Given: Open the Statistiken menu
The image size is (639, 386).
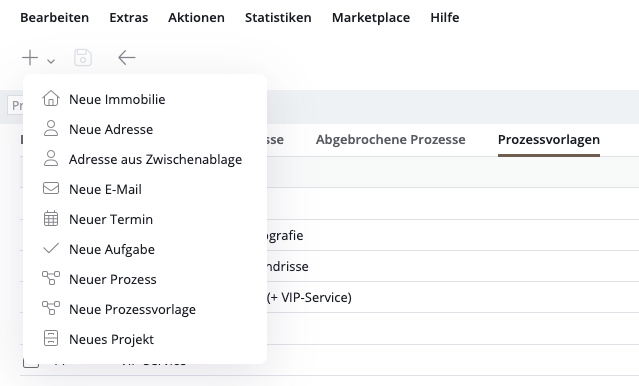Looking at the screenshot, I should 278,18.
